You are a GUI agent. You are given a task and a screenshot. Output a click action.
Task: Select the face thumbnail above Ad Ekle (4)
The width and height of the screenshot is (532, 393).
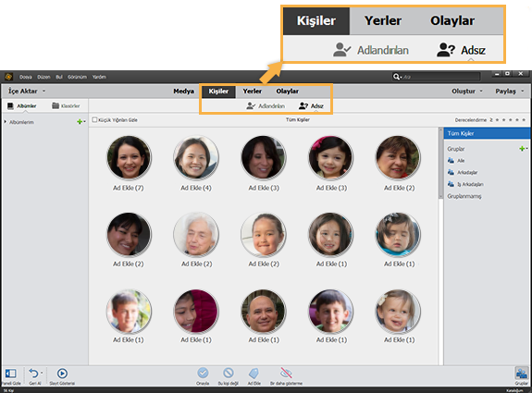pyautogui.click(x=196, y=158)
